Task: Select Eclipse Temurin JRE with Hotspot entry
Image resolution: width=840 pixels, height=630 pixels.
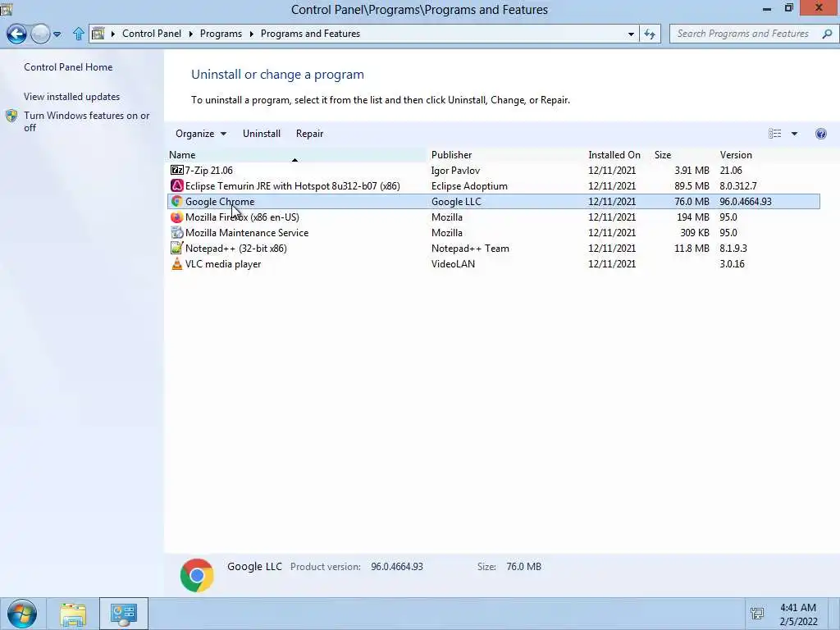Action: point(293,186)
